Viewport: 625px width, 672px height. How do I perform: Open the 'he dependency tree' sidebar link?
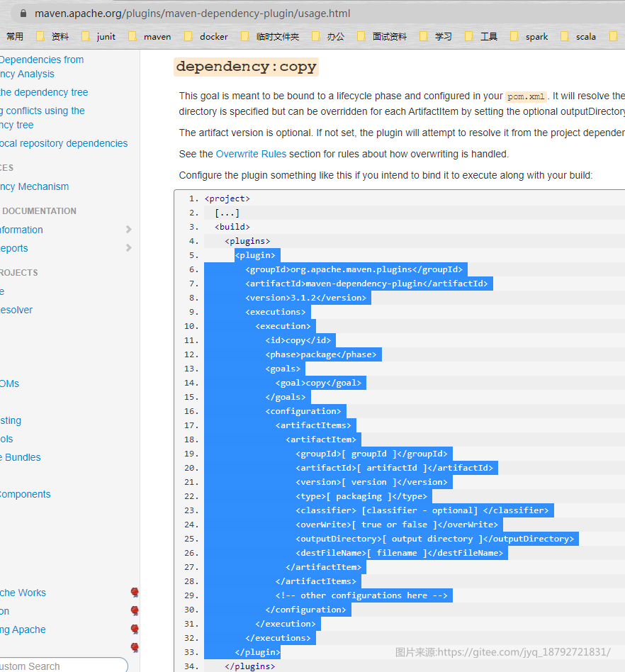click(44, 92)
